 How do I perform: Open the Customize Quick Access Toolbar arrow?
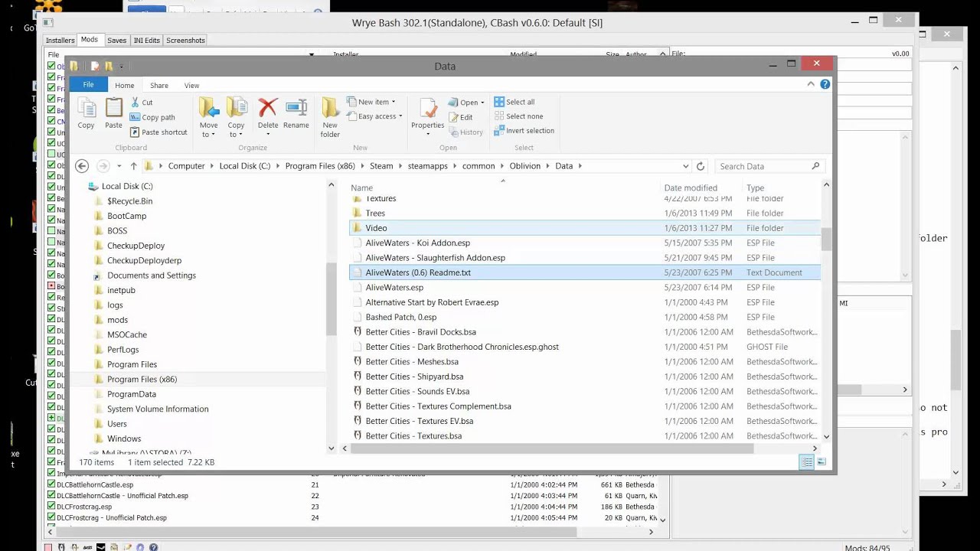(x=121, y=67)
